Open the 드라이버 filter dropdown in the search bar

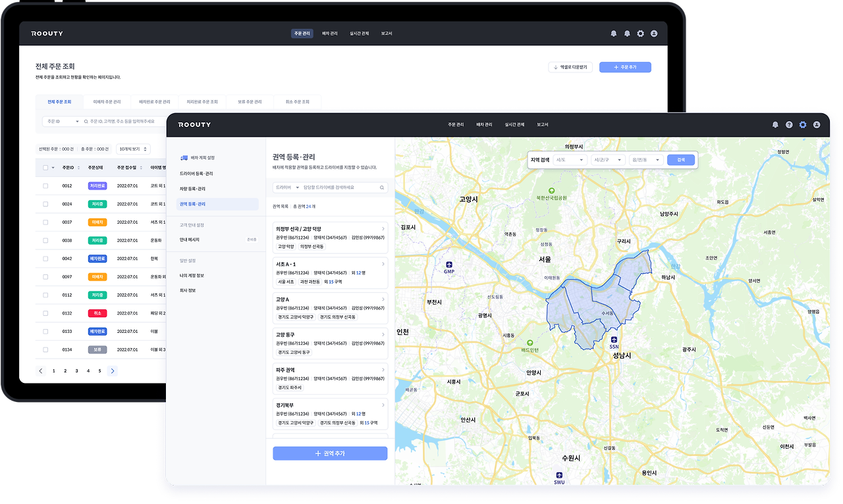point(286,188)
